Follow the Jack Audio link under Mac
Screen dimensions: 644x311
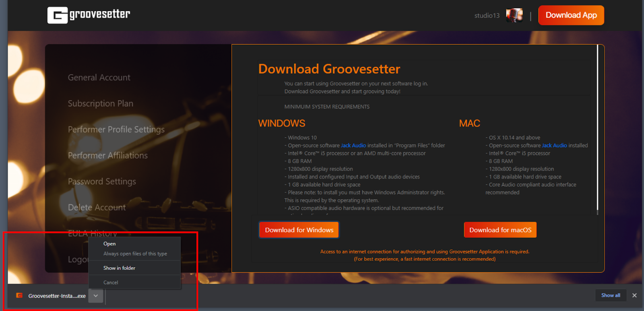[554, 146]
